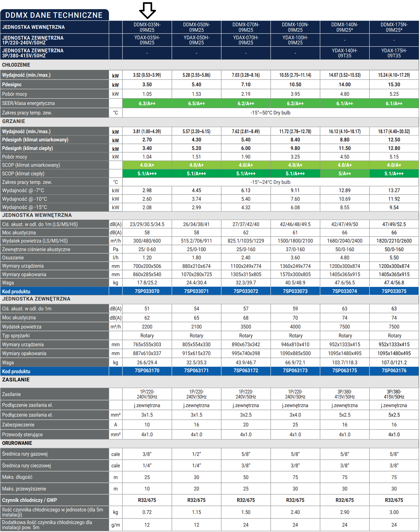Screen dimensions: 420x532
Task: Select the DDMX-035N-09M25 column header
Action: tap(147, 27)
